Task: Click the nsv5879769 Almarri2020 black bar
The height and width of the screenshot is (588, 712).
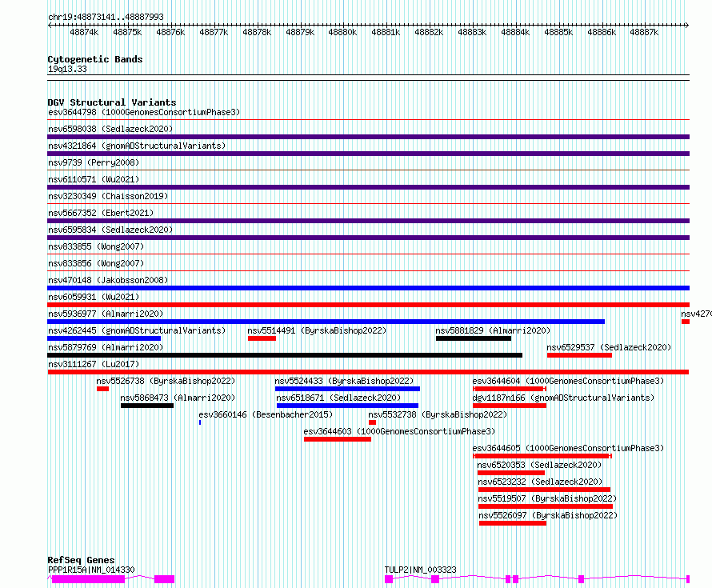Action: point(285,355)
